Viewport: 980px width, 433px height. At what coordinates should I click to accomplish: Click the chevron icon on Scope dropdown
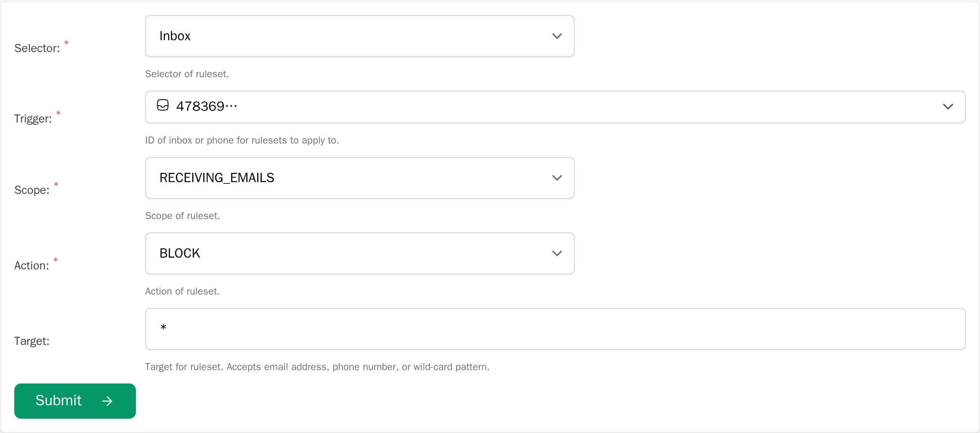pyautogui.click(x=557, y=178)
